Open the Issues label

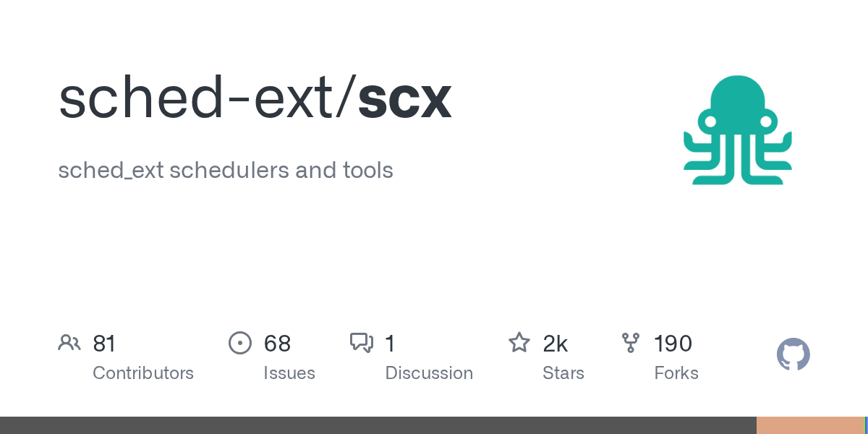289,373
